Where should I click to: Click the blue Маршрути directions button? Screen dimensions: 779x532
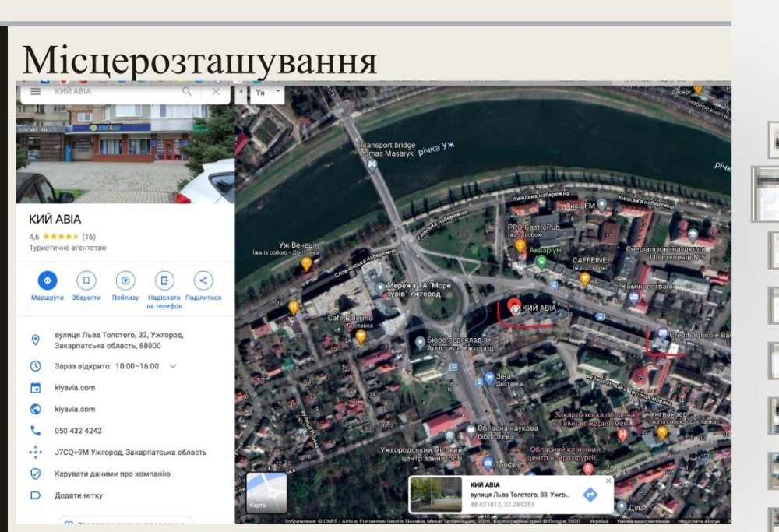(47, 280)
